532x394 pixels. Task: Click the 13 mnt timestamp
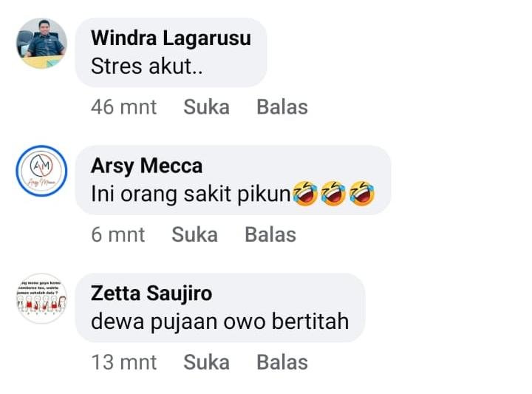(x=124, y=362)
